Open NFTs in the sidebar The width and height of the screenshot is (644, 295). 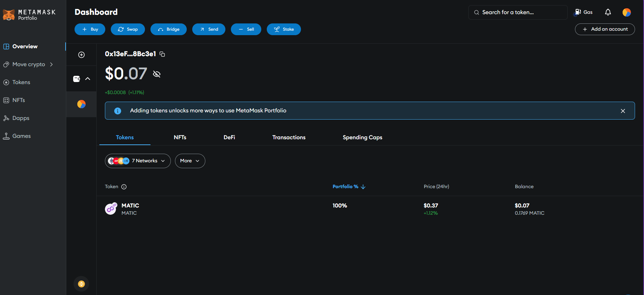click(18, 100)
